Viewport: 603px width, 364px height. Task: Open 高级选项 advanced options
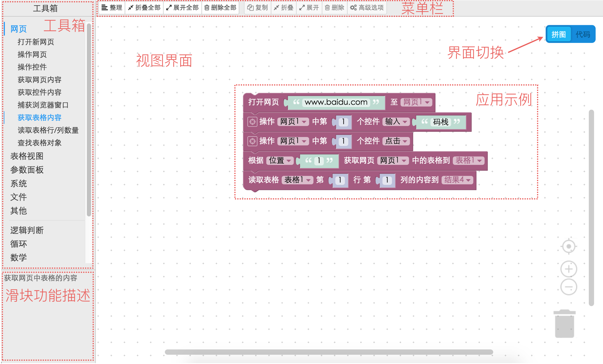tap(367, 8)
